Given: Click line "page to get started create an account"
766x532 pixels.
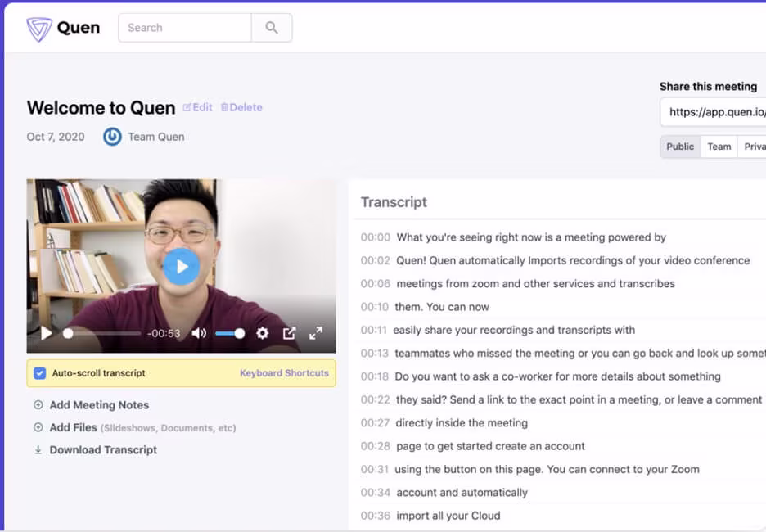Looking at the screenshot, I should (x=490, y=446).
